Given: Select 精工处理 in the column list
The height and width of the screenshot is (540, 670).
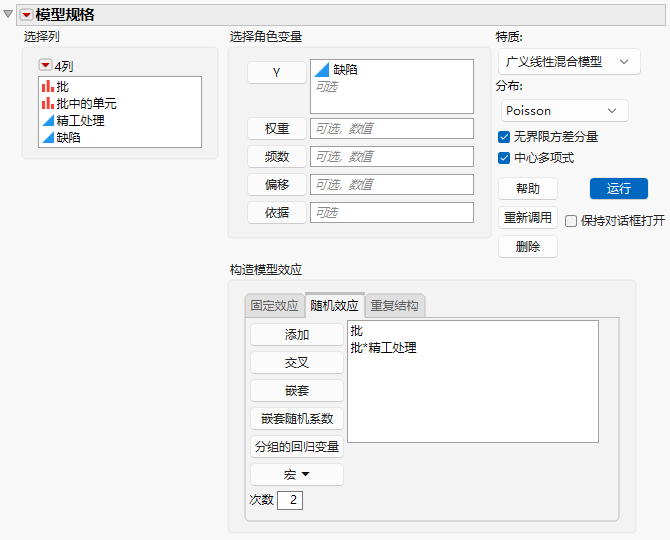Looking at the screenshot, I should point(80,120).
